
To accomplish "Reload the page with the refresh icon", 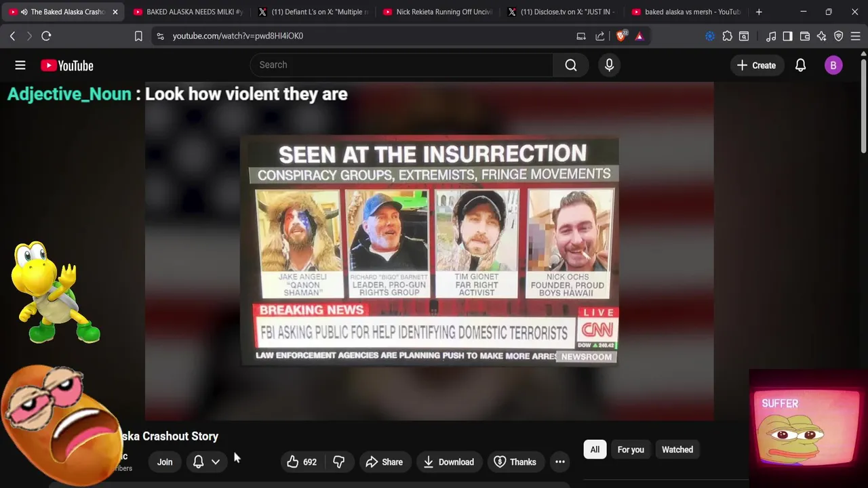I will coord(46,36).
